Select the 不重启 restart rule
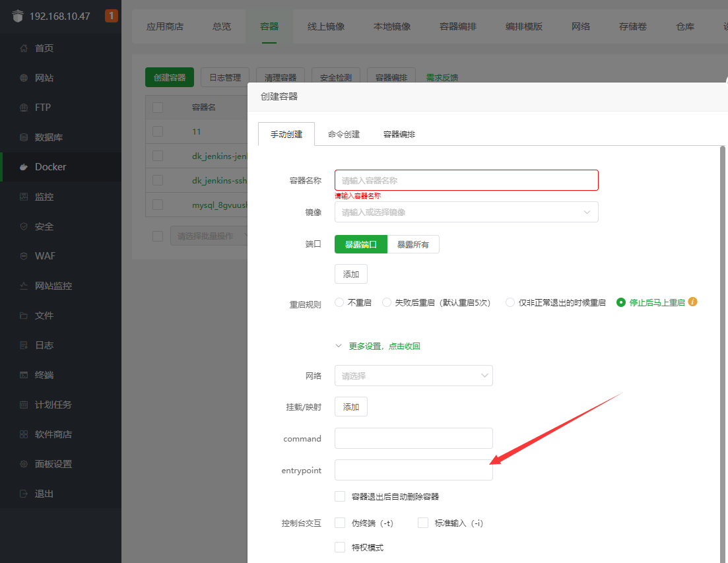 pos(339,302)
